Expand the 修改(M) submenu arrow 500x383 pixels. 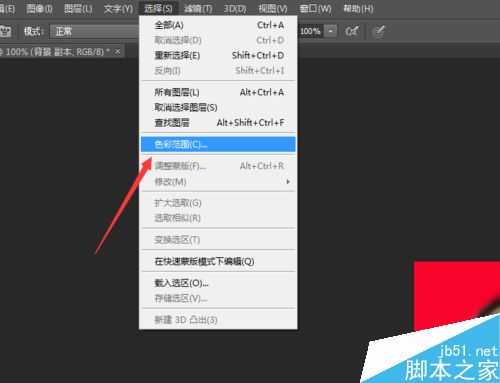point(288,182)
